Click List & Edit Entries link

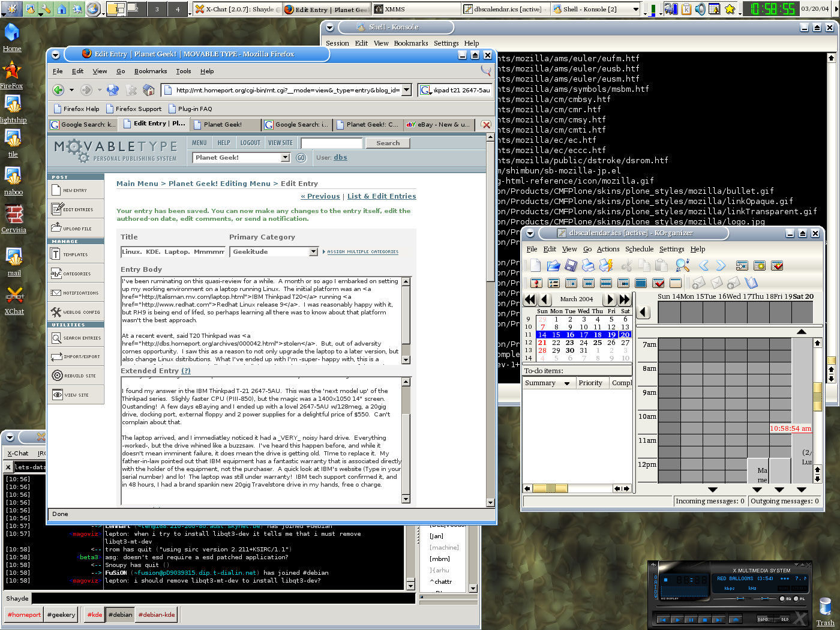coord(382,196)
